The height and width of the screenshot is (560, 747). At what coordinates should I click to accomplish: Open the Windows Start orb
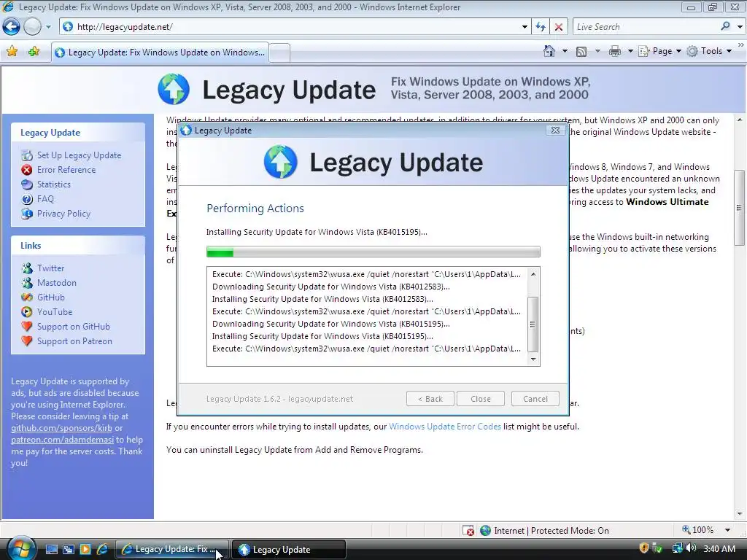click(20, 548)
